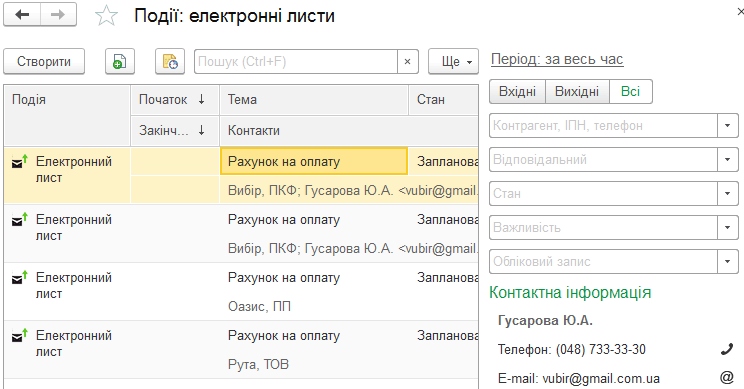
Task: Sort by the arrow next to Початок
Action: (x=201, y=100)
